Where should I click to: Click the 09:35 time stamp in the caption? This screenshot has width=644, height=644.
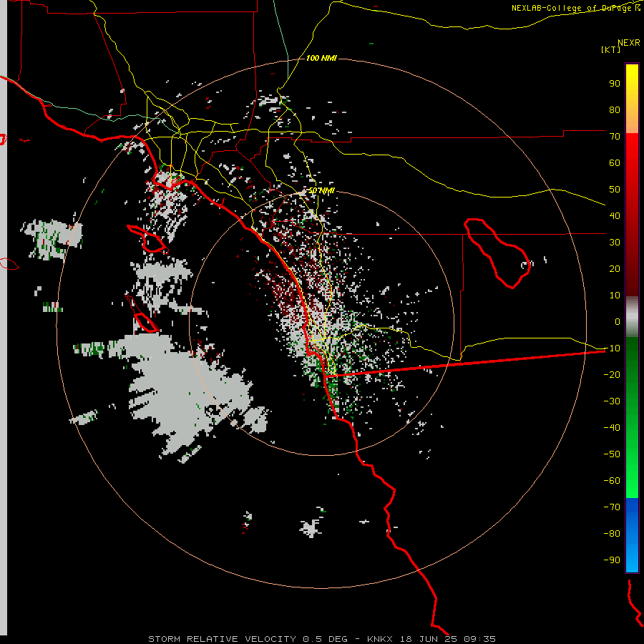pos(479,639)
